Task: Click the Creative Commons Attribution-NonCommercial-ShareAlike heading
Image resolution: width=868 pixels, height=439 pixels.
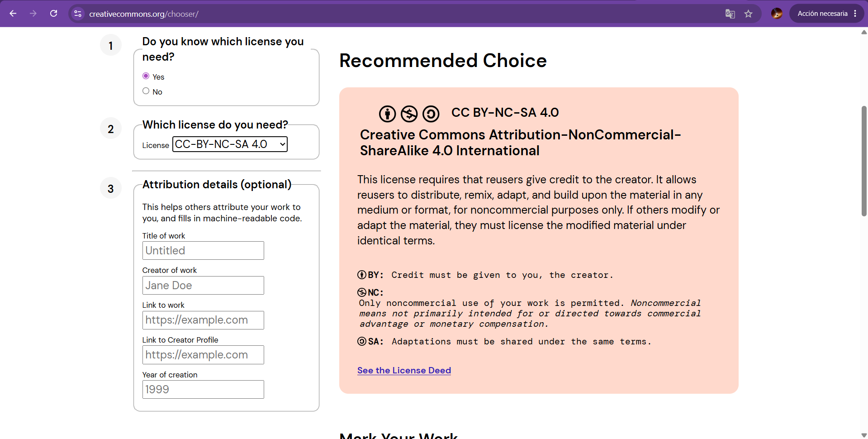Action: click(520, 143)
